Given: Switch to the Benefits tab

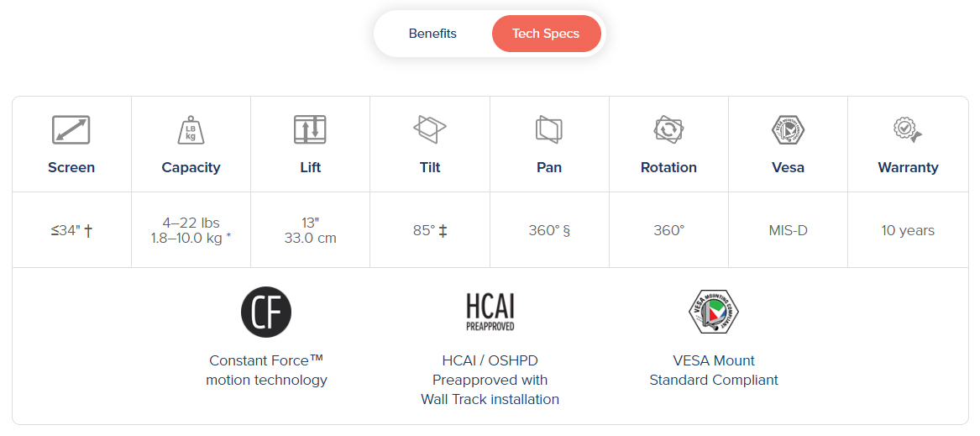Looking at the screenshot, I should (432, 34).
